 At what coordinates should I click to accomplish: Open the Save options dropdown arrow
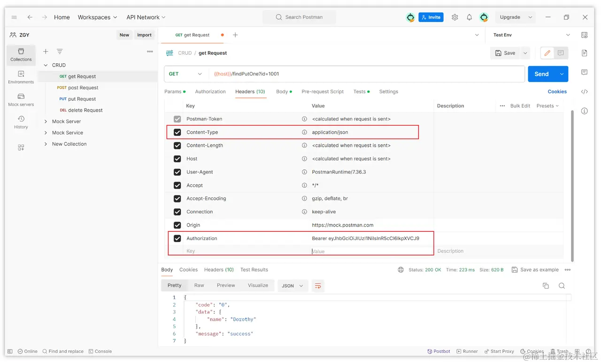click(x=525, y=53)
